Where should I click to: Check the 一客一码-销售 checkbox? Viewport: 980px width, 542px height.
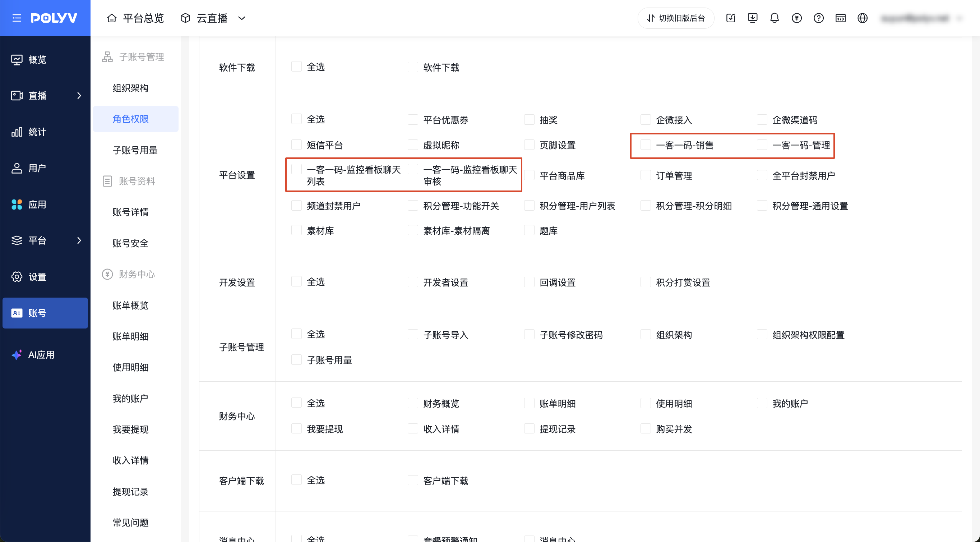646,144
